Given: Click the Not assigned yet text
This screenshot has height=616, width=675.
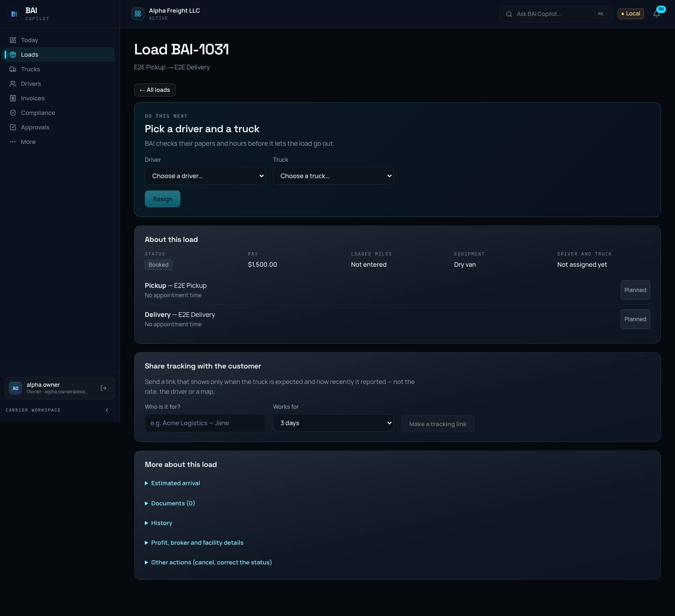Looking at the screenshot, I should coord(582,265).
